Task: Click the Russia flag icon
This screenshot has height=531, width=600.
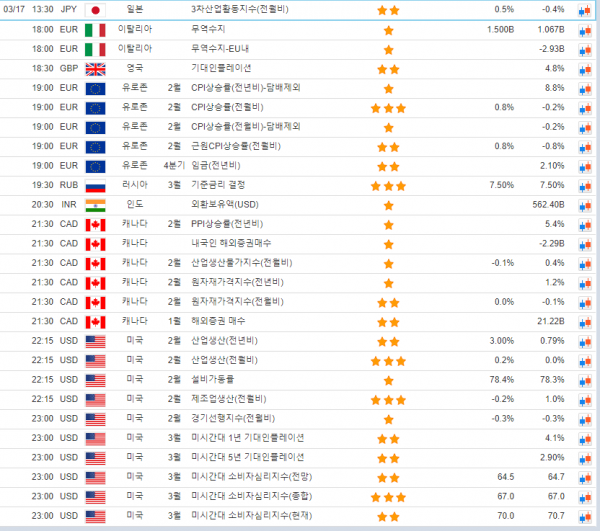Action: [95, 185]
